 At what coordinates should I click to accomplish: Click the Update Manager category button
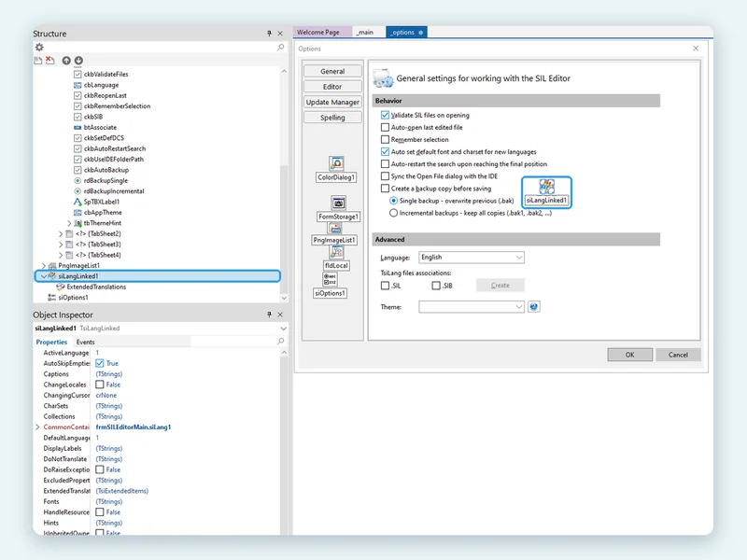[x=332, y=102]
